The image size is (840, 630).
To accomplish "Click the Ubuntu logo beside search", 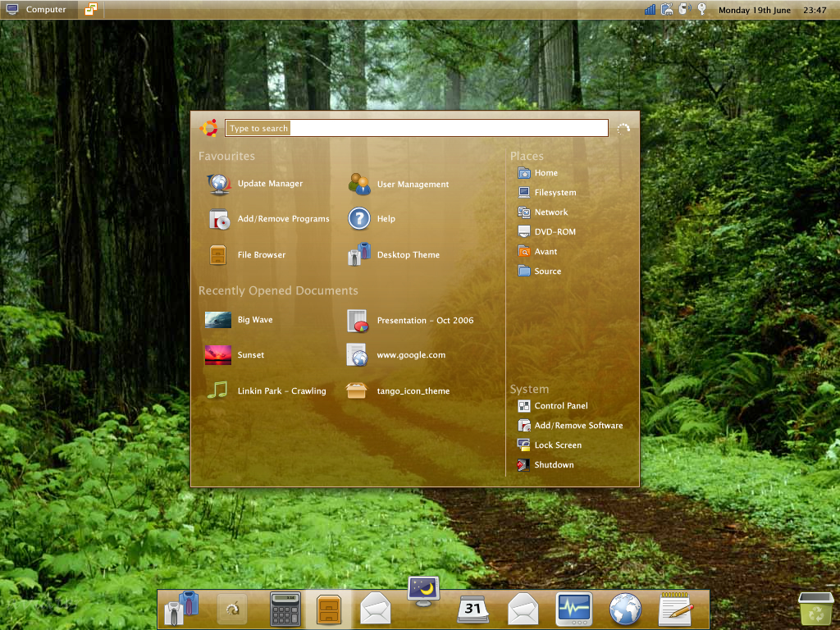I will click(x=209, y=128).
